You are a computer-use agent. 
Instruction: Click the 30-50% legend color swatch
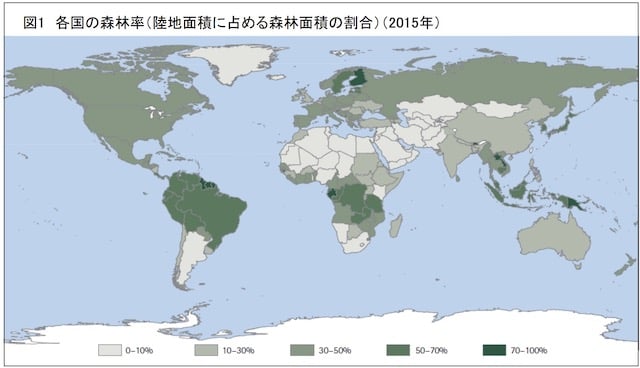click(302, 350)
